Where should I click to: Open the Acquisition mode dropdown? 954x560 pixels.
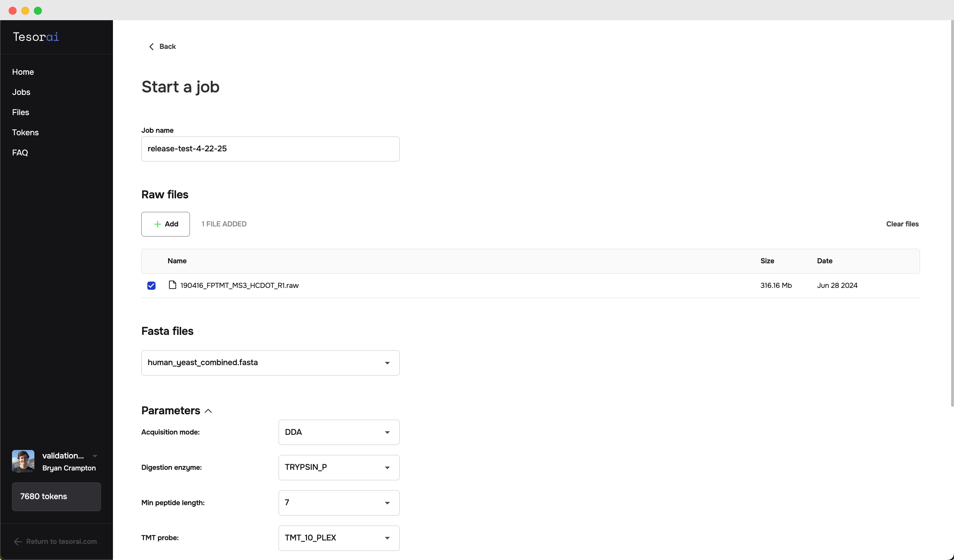[339, 432]
